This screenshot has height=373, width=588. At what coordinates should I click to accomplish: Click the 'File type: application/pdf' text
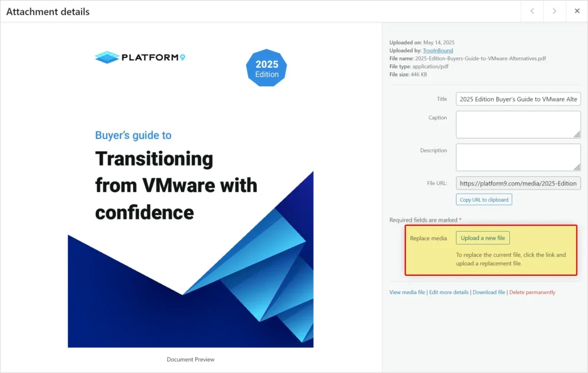click(x=419, y=67)
